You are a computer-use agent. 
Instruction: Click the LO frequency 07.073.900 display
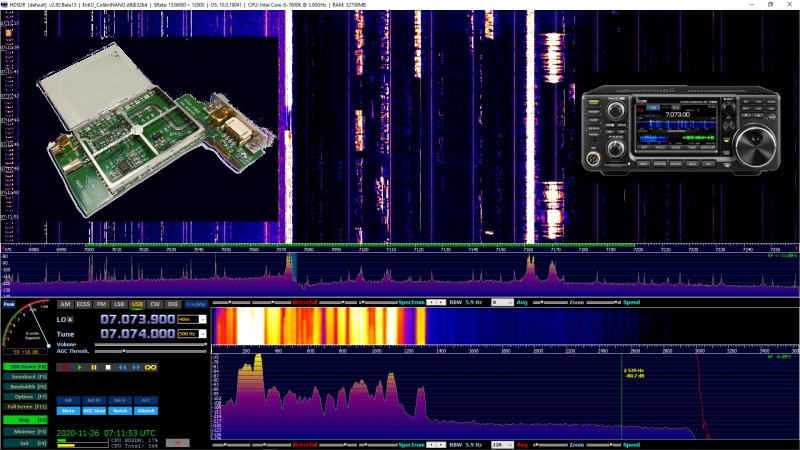point(137,319)
